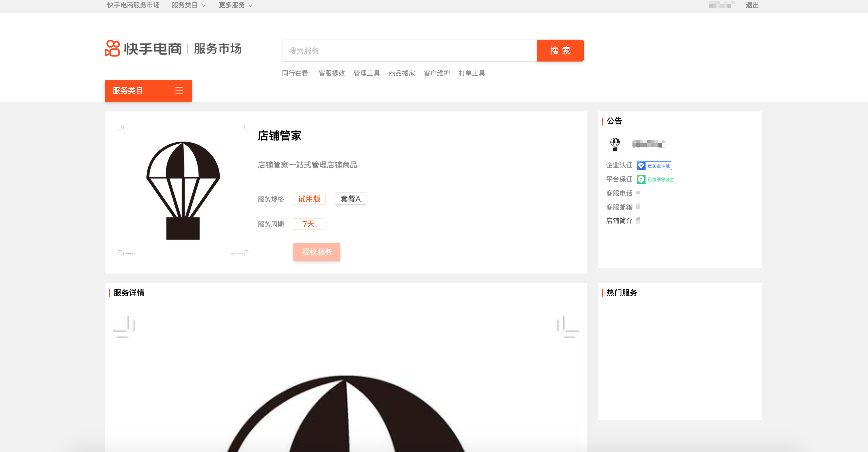Select the 打单工具 suggestion
This screenshot has height=452, width=868.
coord(472,73)
